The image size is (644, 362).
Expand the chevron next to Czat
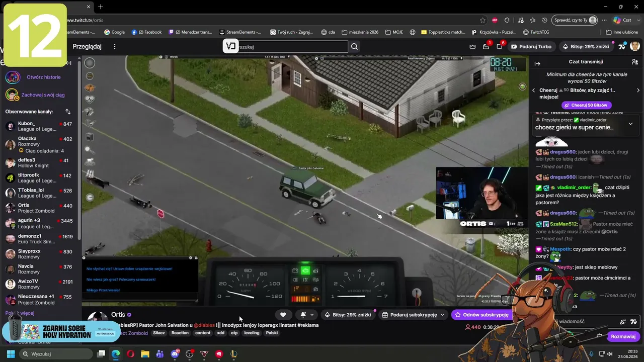[637, 20]
